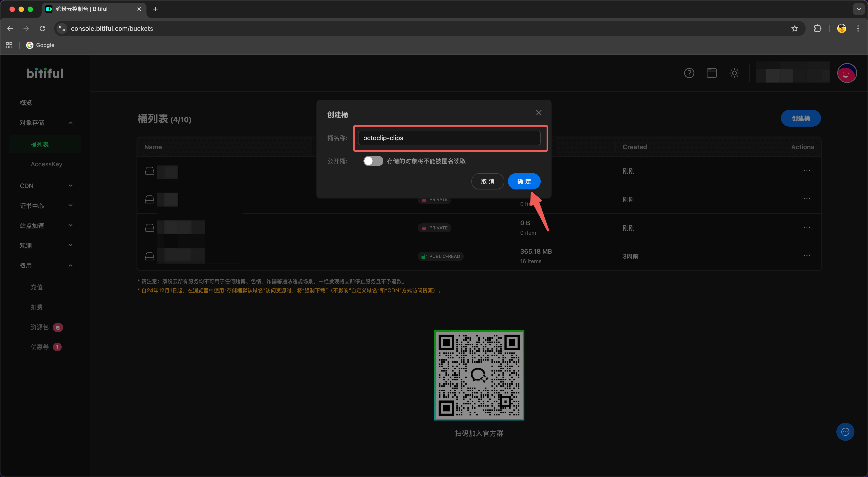Click the 扫码加入官方群 caption
This screenshot has width=868, height=477.
(x=479, y=434)
